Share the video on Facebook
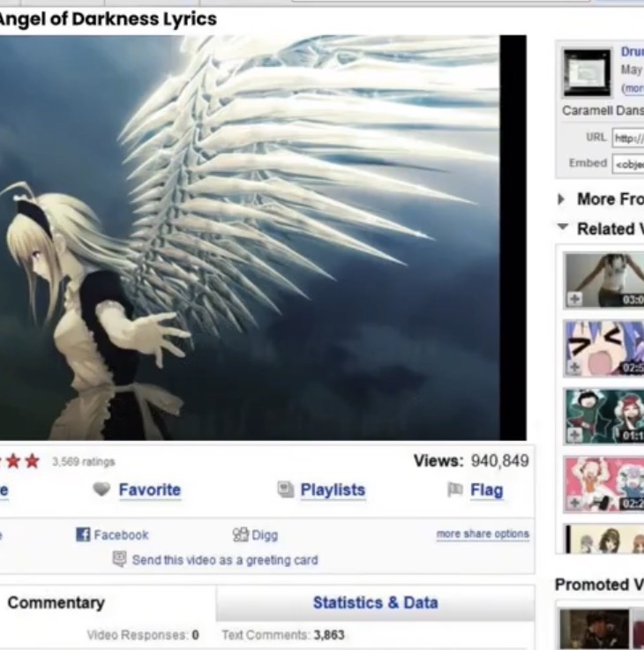 pos(121,535)
